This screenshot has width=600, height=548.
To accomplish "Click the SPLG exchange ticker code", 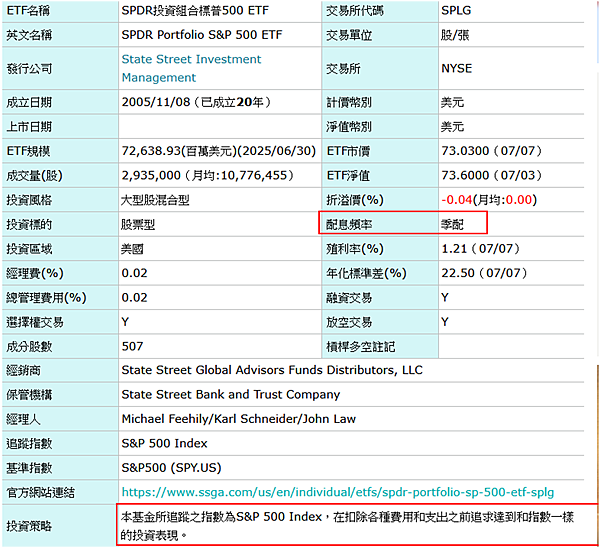I will [456, 11].
